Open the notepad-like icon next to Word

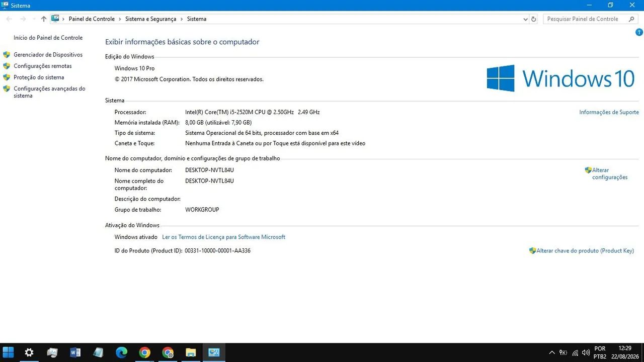99,352
